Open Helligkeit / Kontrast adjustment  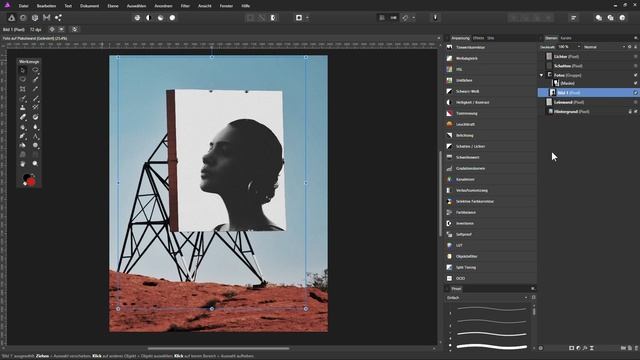click(490, 102)
